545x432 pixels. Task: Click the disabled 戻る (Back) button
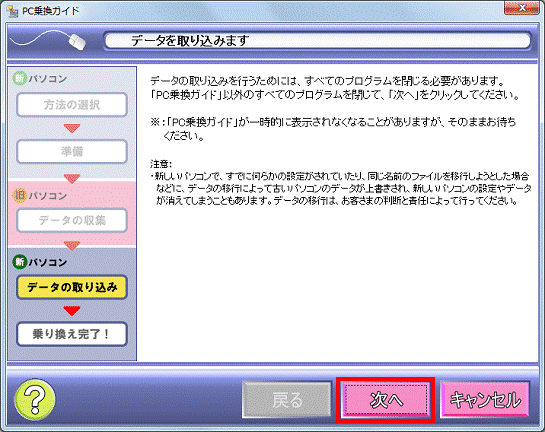pyautogui.click(x=287, y=400)
